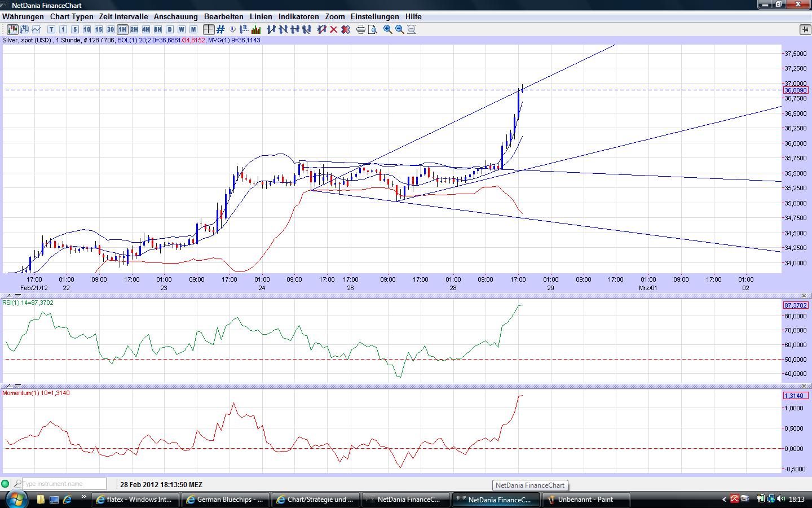Delete all lines with double red X
The width and height of the screenshot is (812, 508).
(346, 29)
